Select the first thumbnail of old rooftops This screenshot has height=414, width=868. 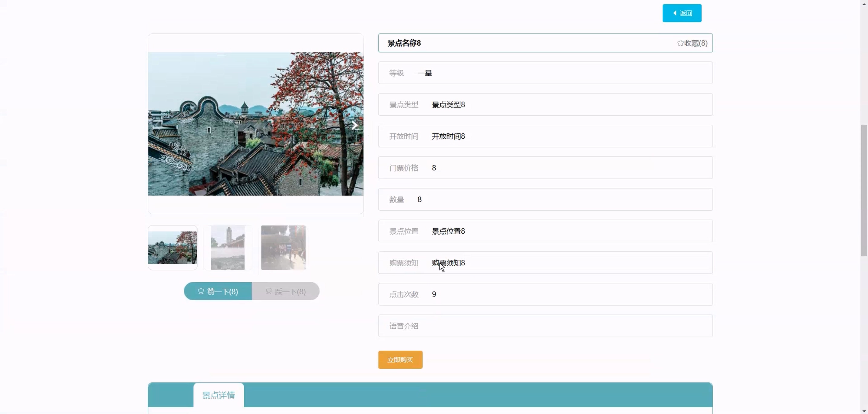(173, 248)
